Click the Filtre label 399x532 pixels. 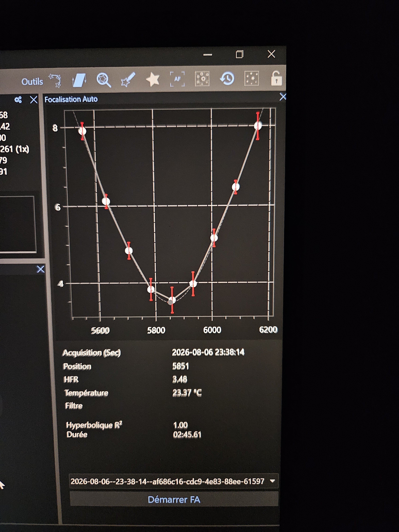74,406
